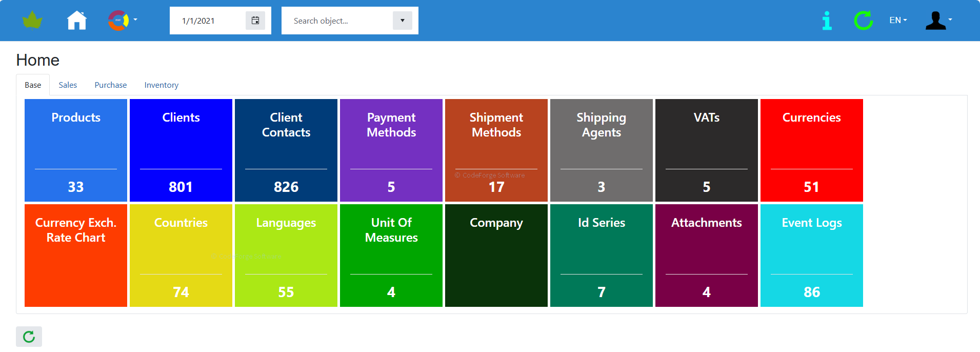Click the date input field showing 1/1/2021
The image size is (980, 352).
coord(208,21)
